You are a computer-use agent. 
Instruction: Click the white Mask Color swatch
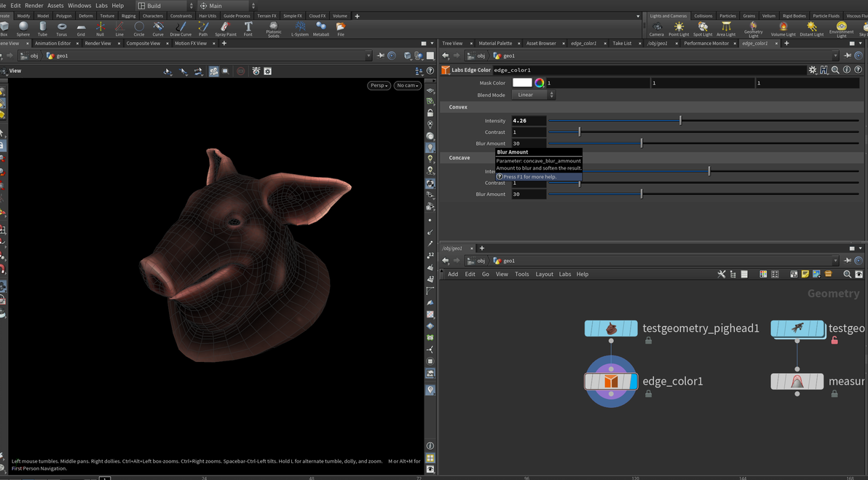(522, 83)
